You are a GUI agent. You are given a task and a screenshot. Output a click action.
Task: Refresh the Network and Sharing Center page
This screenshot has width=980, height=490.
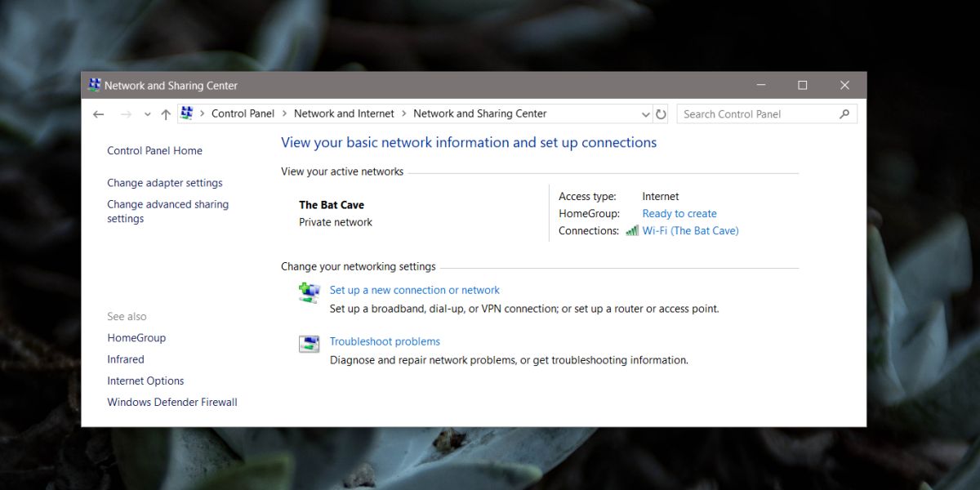661,114
